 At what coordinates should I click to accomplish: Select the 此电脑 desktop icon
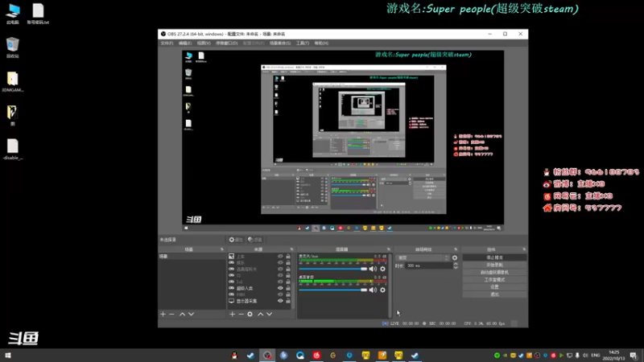[x=13, y=14]
